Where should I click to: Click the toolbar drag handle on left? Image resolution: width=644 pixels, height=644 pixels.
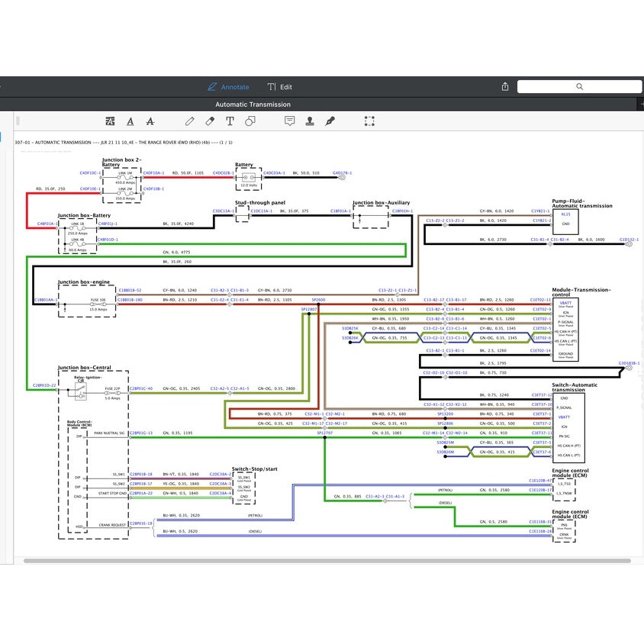click(x=18, y=121)
